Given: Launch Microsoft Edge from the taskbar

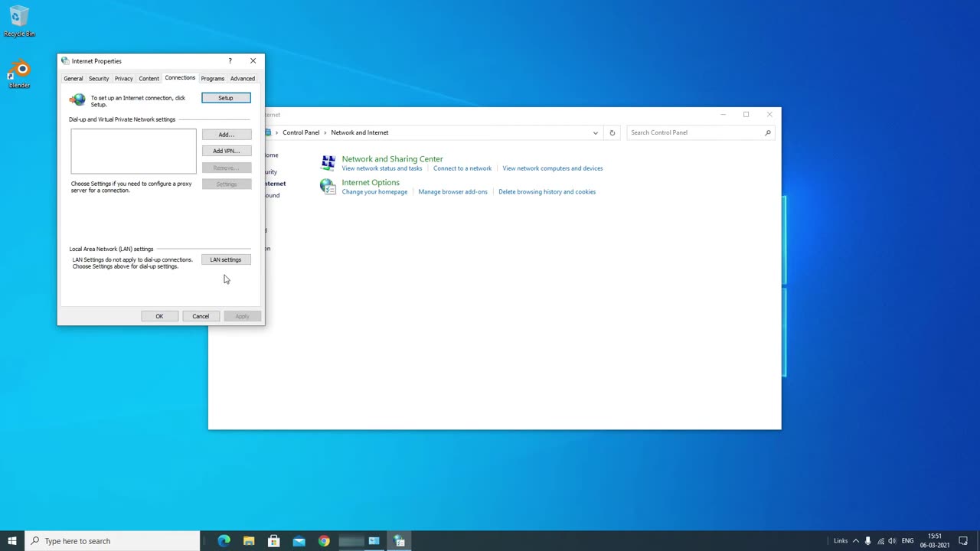Looking at the screenshot, I should (x=224, y=541).
